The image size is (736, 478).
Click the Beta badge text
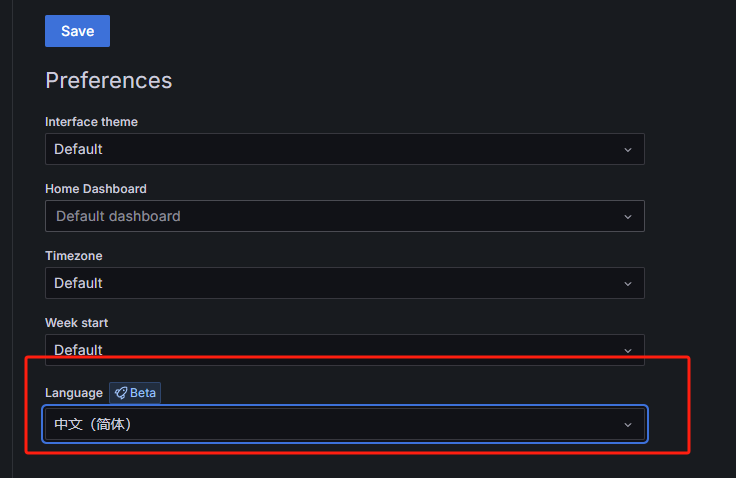[x=143, y=393]
